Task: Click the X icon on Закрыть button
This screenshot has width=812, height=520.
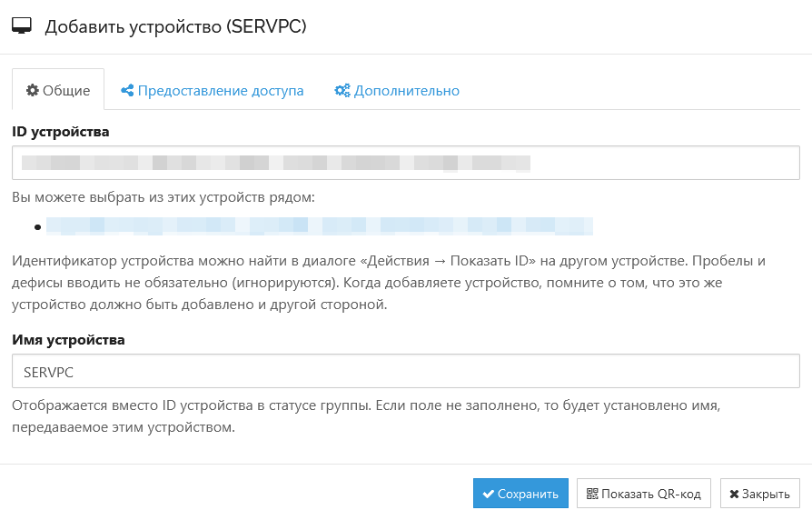Action: pyautogui.click(x=734, y=494)
